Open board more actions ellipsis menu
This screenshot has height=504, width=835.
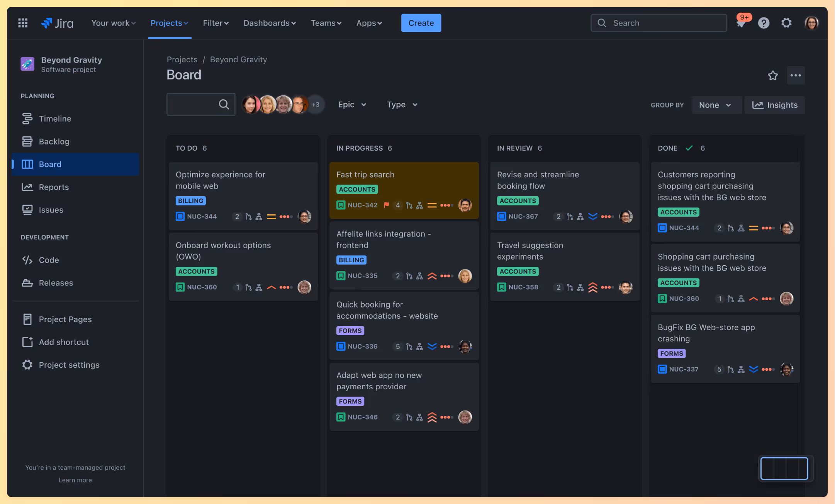pos(796,75)
